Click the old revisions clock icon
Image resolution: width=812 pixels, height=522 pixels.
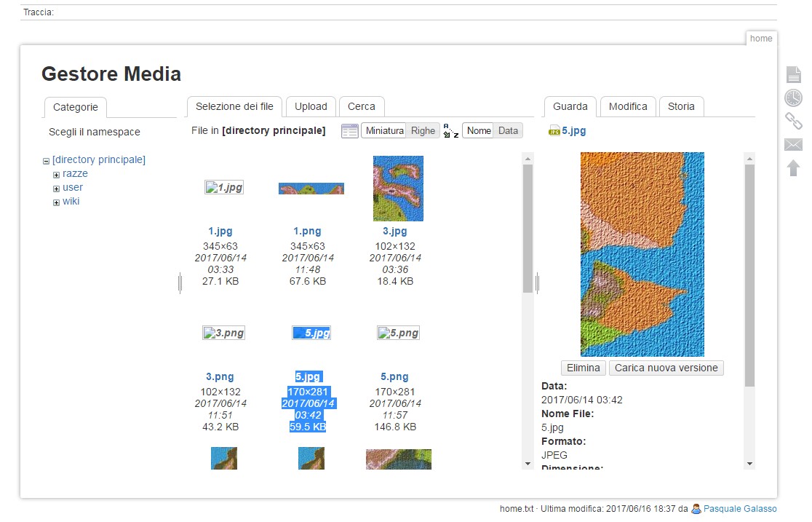pyautogui.click(x=793, y=97)
